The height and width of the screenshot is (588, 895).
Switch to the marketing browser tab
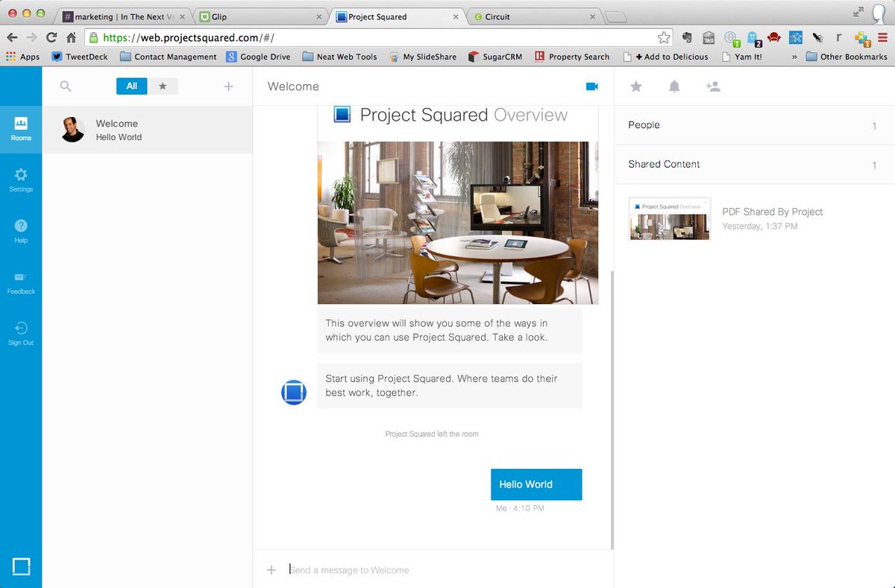coord(123,16)
